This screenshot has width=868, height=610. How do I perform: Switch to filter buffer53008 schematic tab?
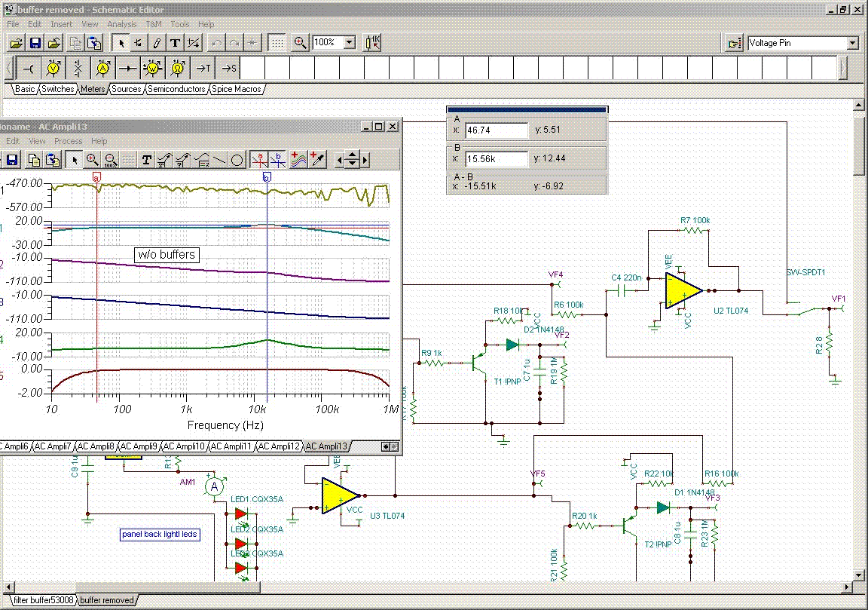[x=43, y=600]
